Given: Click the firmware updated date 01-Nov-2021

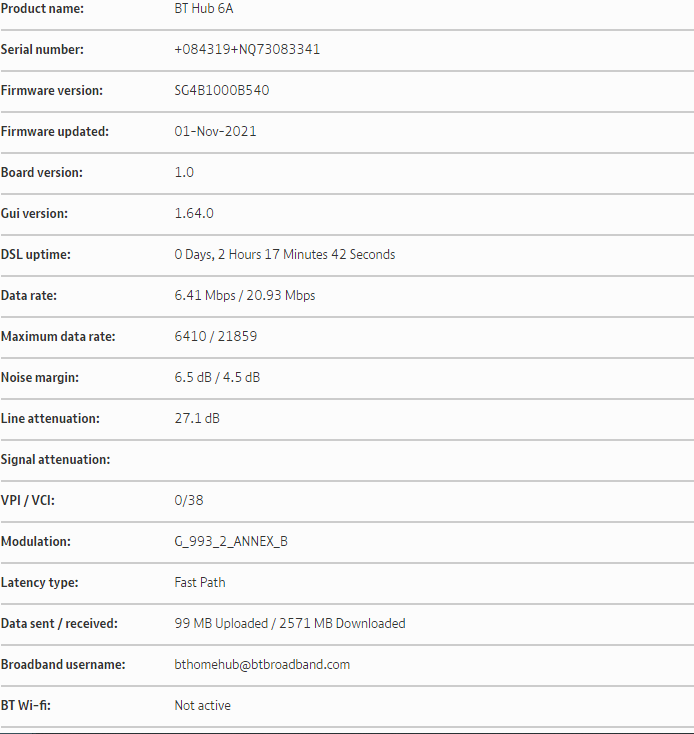Looking at the screenshot, I should point(215,131).
